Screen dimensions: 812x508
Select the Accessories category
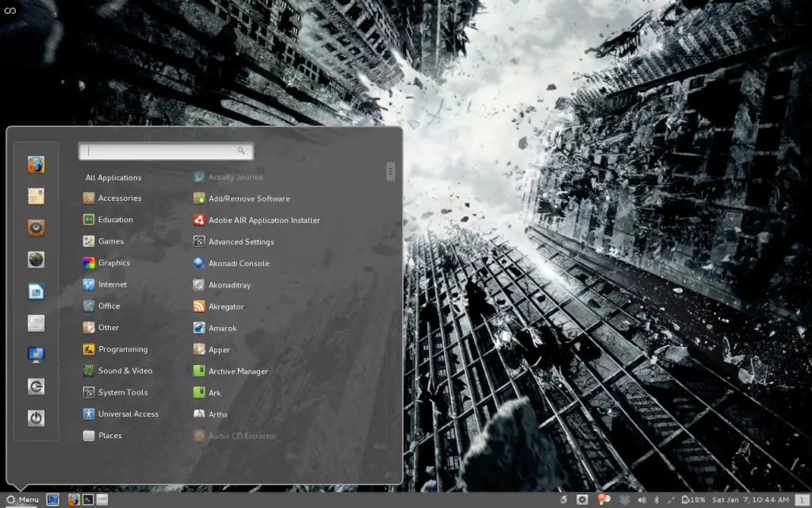[x=112, y=198]
